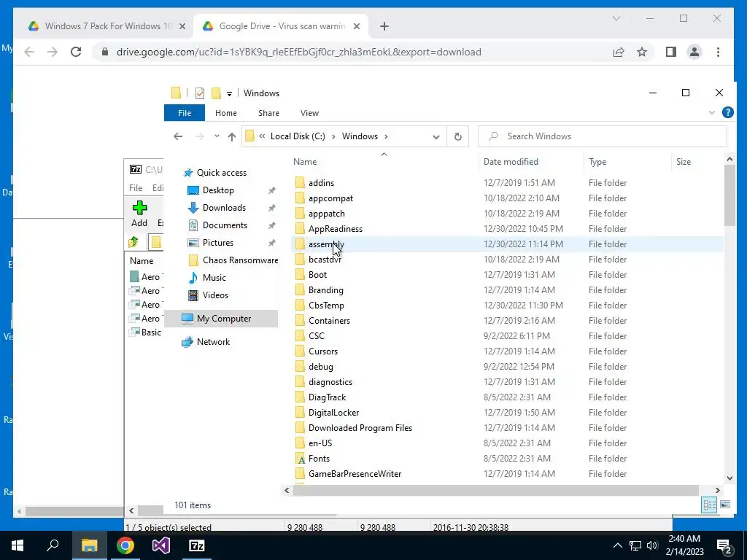Expand the Windows breadcrumb chevron

[386, 136]
